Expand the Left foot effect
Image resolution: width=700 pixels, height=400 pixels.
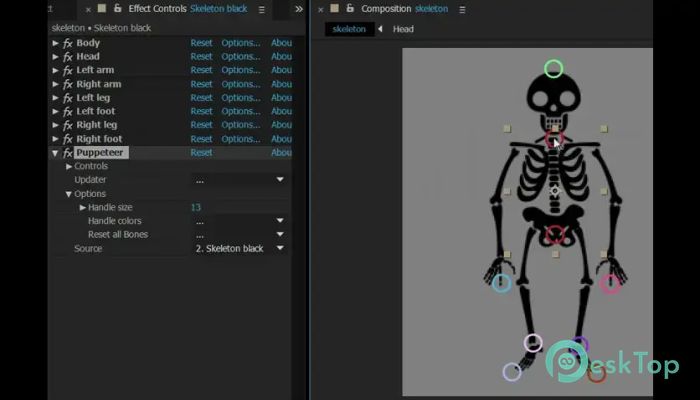coord(55,111)
